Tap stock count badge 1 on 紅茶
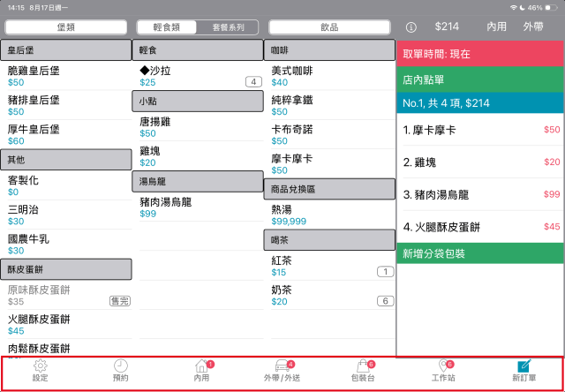 click(385, 272)
